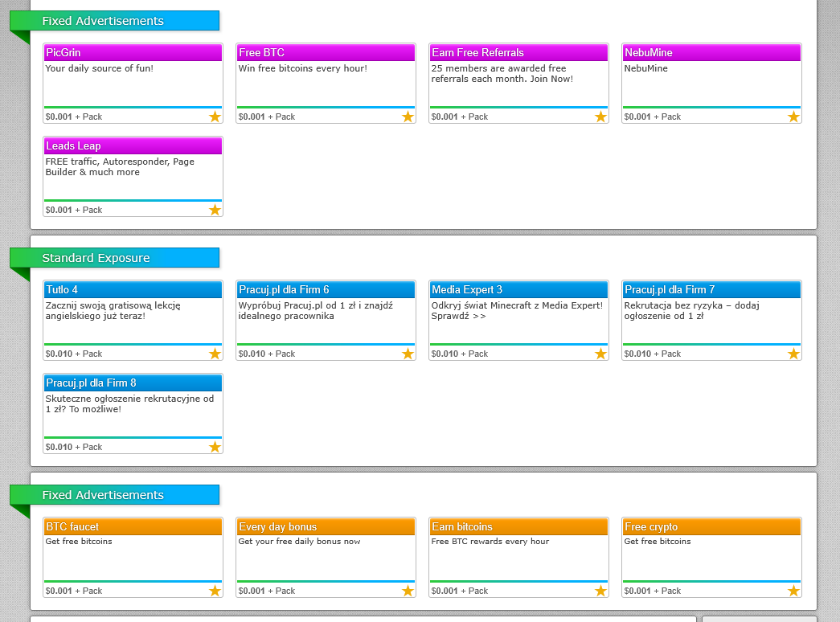Image resolution: width=840 pixels, height=622 pixels.
Task: Open the Earn bitcoins ad title
Action: pyautogui.click(x=462, y=527)
